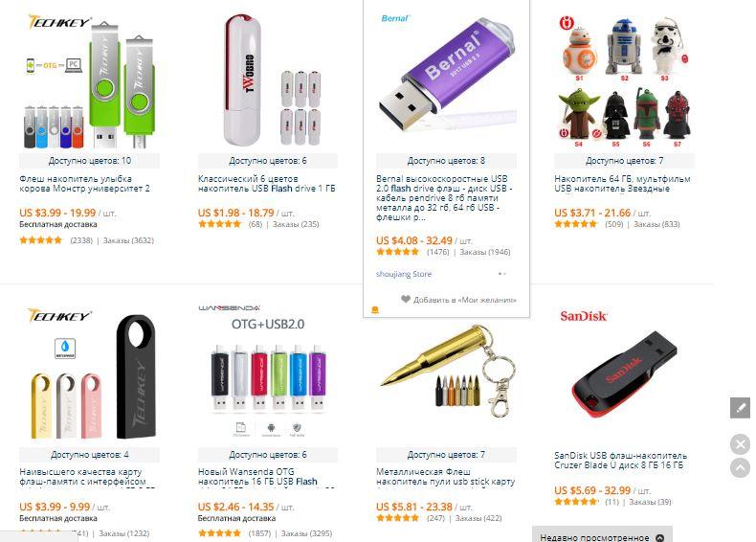Viewport: 756px width, 542px height.
Task: Open SanDisk USB флэш-накопитель Cruzer Blade title
Action: 620,461
